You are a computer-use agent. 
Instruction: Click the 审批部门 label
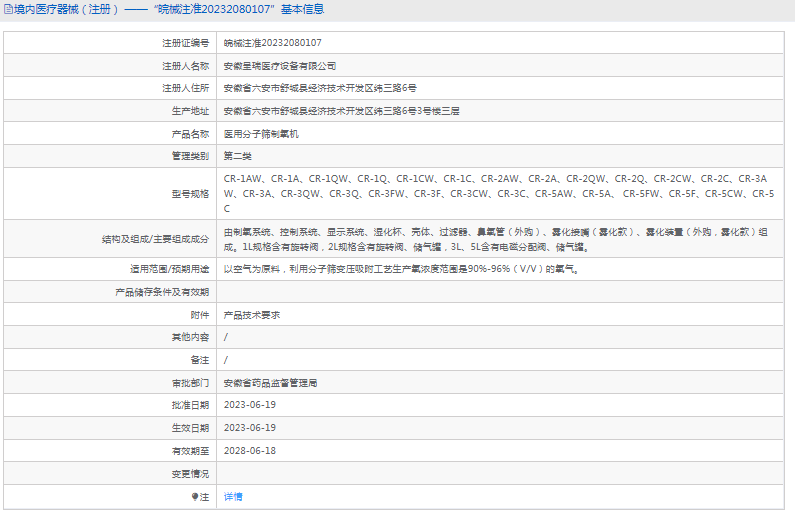click(190, 383)
